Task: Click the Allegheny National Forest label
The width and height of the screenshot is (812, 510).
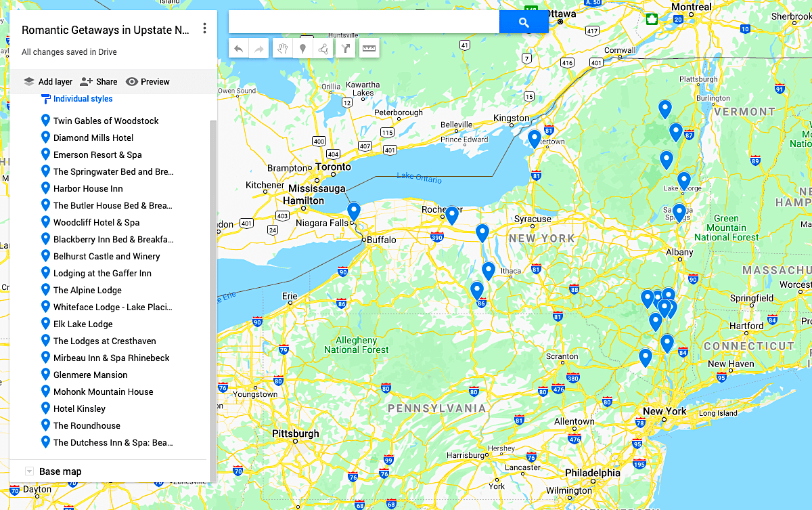Action: 357,345
